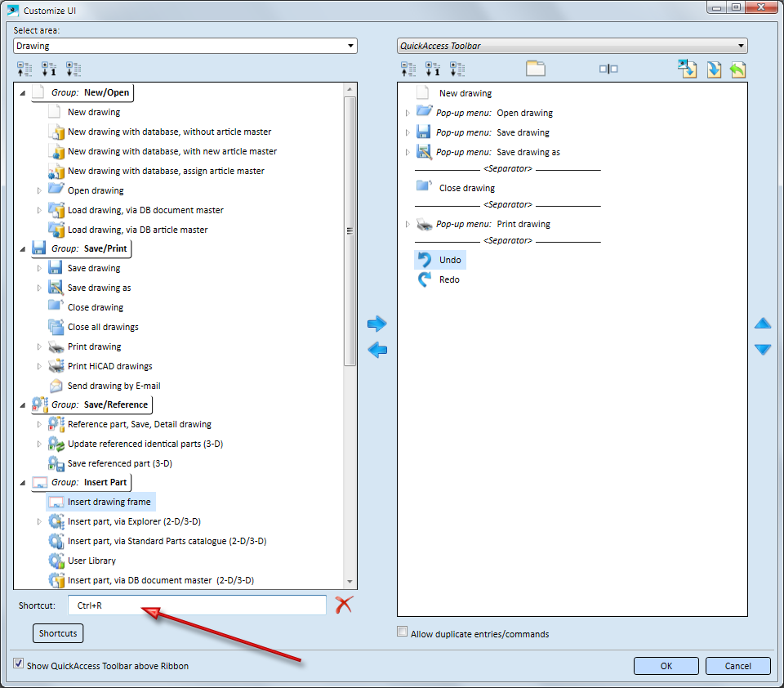The height and width of the screenshot is (688, 784).
Task: Click the blue left arrow to remove command
Action: [x=377, y=350]
